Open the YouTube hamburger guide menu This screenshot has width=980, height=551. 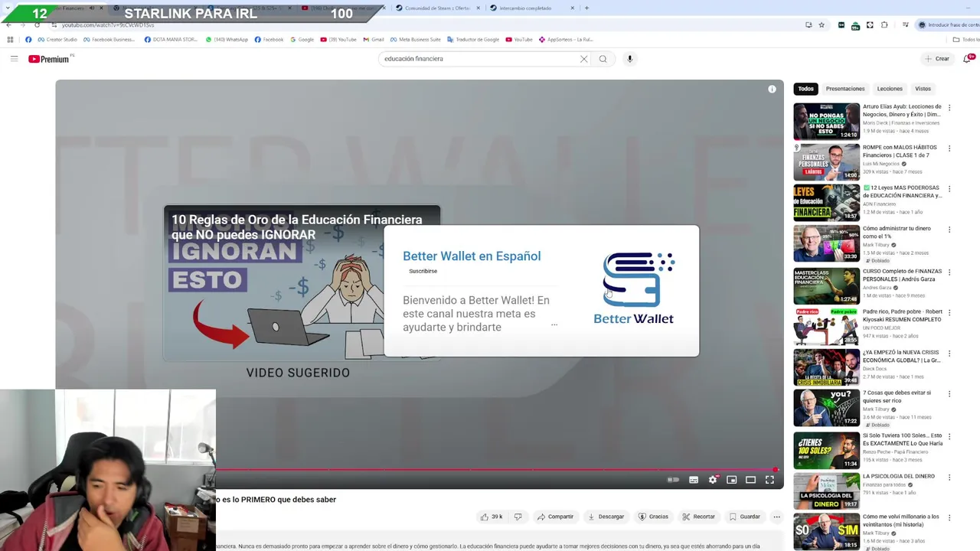pyautogui.click(x=14, y=59)
